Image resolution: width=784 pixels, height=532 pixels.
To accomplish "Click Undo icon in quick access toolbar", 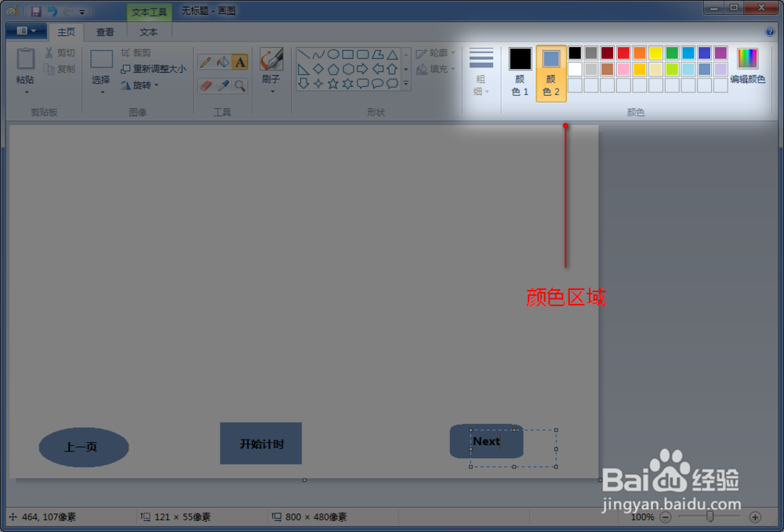I will click(52, 11).
